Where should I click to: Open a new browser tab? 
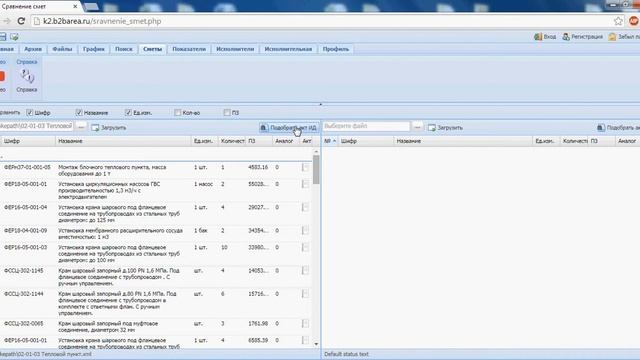(x=91, y=7)
